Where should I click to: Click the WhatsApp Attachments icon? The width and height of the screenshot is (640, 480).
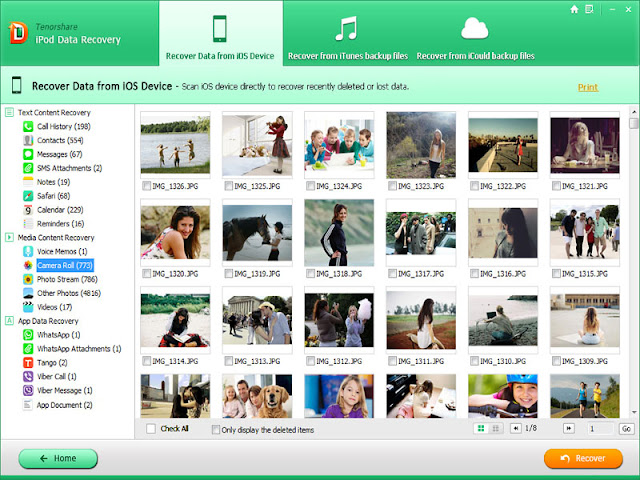coord(28,349)
